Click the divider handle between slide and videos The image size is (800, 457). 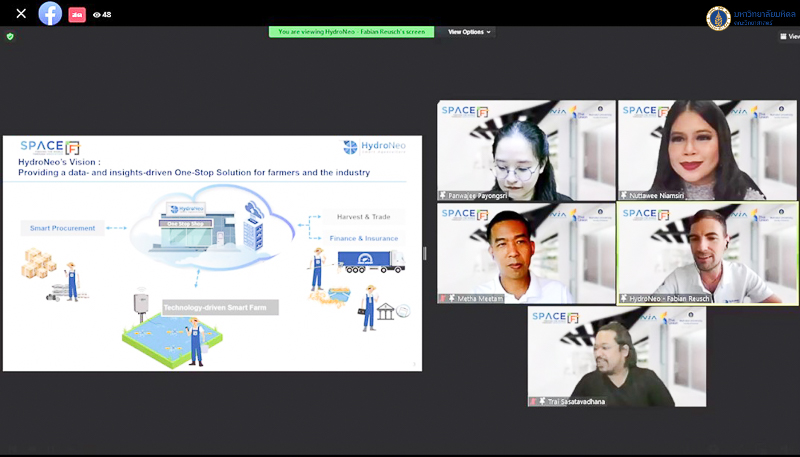coord(425,253)
